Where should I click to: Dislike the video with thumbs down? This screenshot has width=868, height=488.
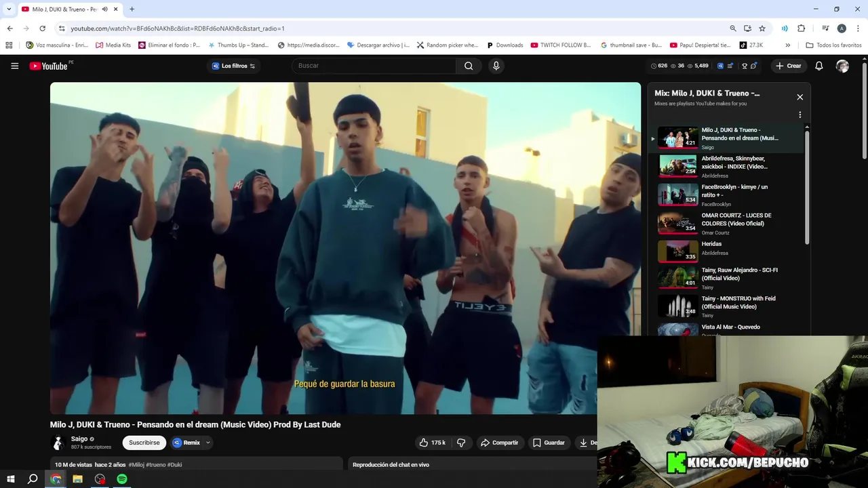[x=461, y=443]
